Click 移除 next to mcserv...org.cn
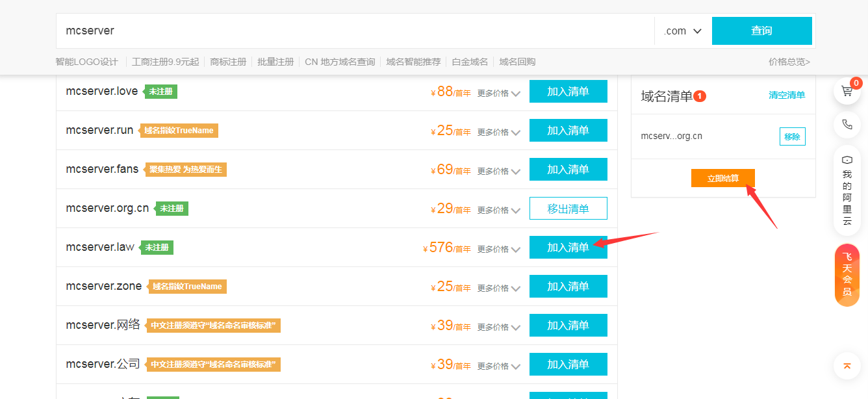Viewport: 868px width, 399px height. tap(792, 136)
